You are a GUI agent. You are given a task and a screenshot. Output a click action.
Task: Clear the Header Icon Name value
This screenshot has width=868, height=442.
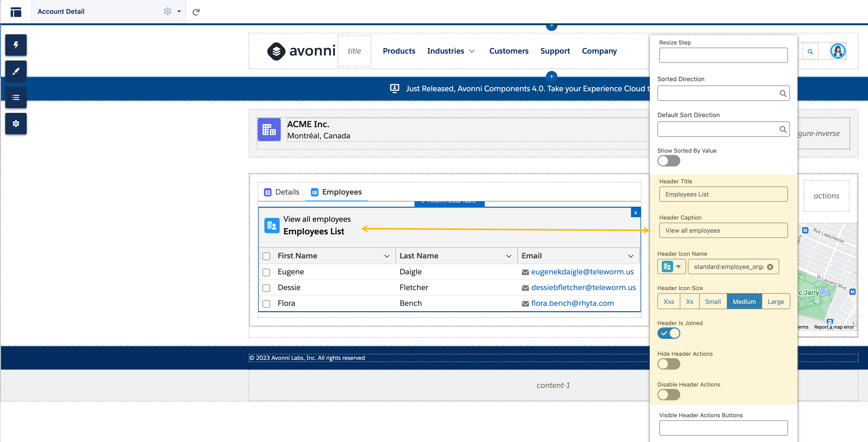click(x=770, y=267)
